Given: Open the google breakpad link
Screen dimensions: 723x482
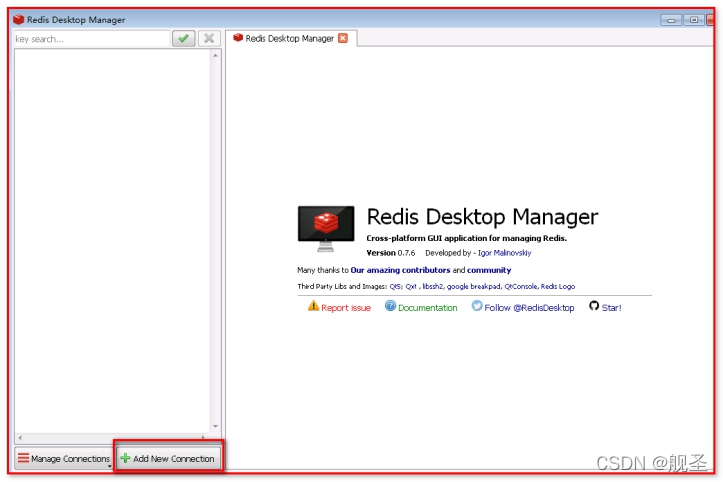Looking at the screenshot, I should coord(474,286).
